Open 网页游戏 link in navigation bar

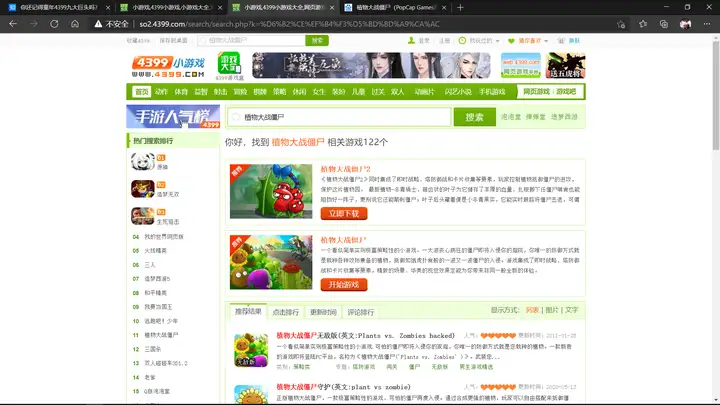536,91
